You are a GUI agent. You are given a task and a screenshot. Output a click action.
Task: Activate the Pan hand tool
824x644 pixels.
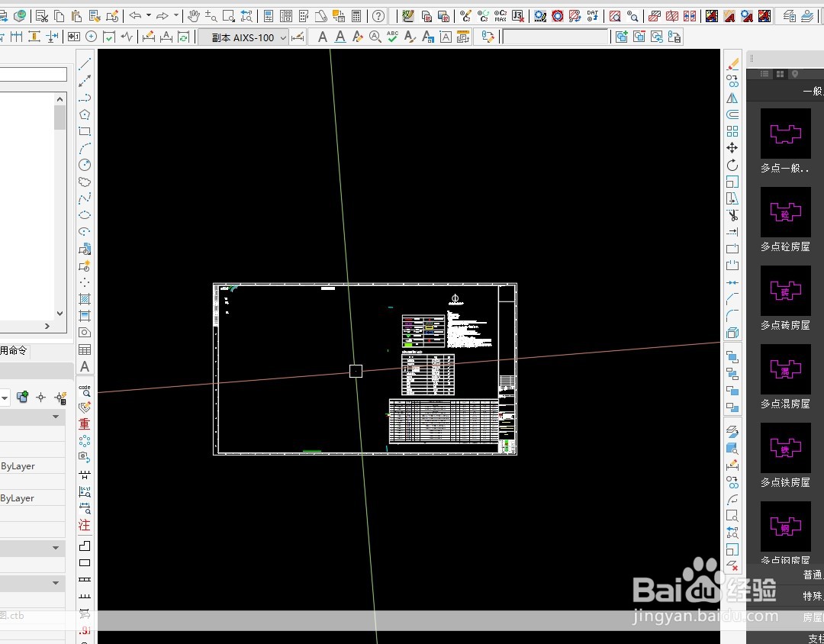point(193,16)
